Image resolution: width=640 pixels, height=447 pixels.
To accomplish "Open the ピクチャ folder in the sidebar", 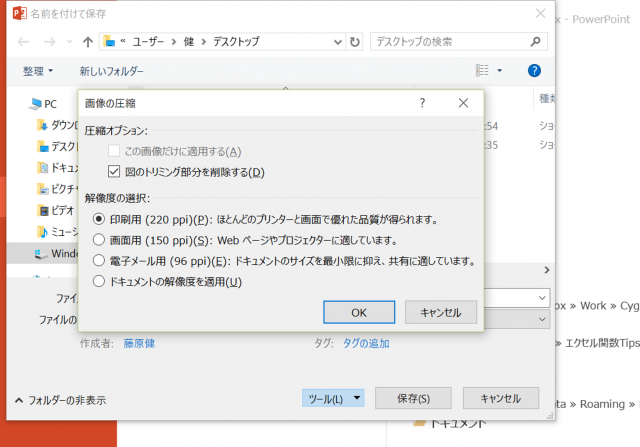I will [x=58, y=188].
